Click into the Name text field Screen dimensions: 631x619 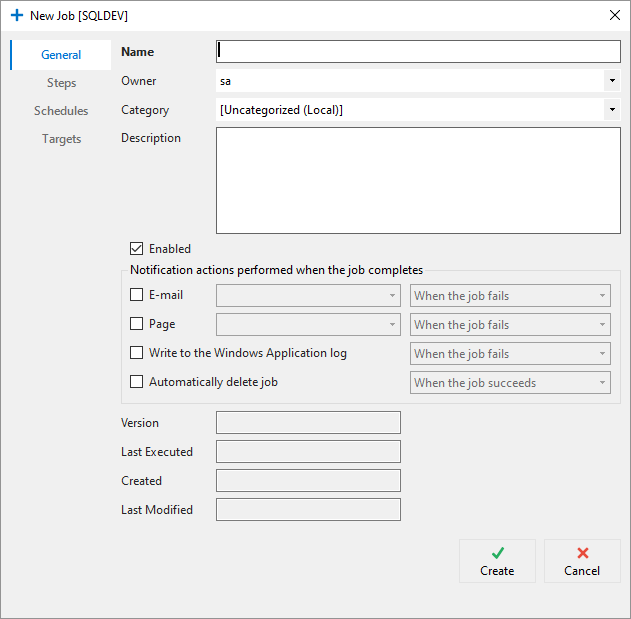pos(418,52)
